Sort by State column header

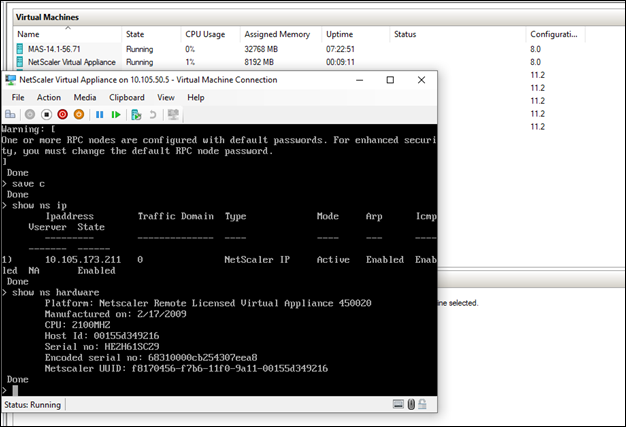(x=151, y=34)
